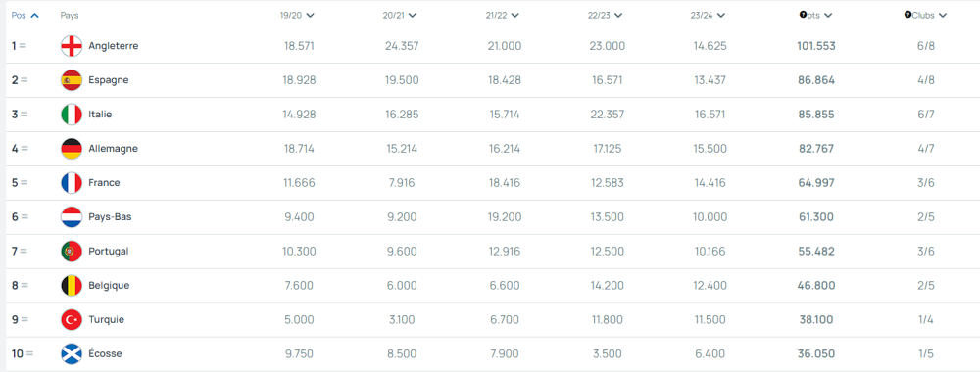Screen dimensions: 980x372
Task: Click the Turkey flag icon
Action: pyautogui.click(x=72, y=320)
